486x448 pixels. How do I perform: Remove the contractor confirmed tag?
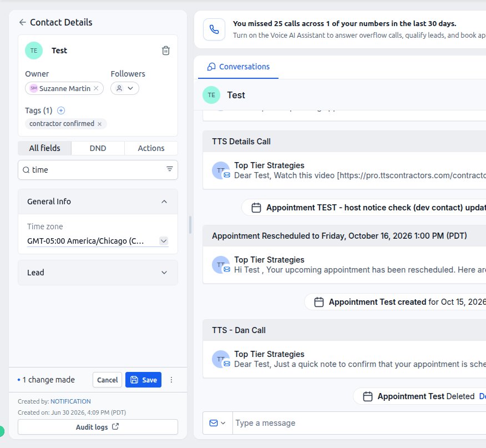pyautogui.click(x=99, y=124)
